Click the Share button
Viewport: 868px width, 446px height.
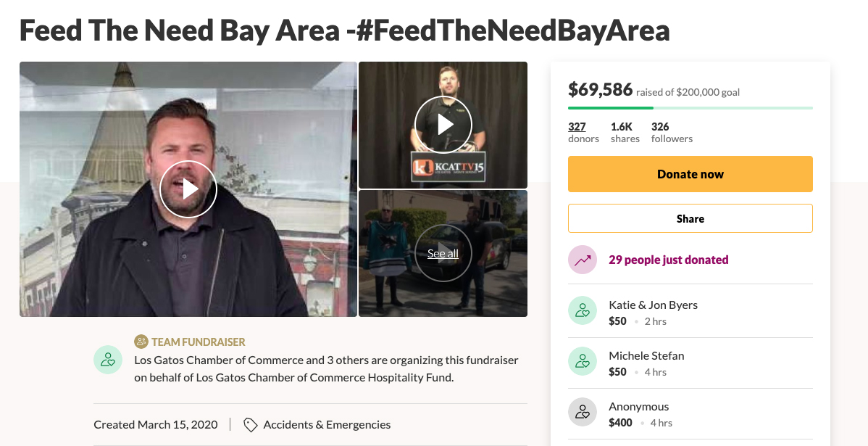tap(690, 218)
